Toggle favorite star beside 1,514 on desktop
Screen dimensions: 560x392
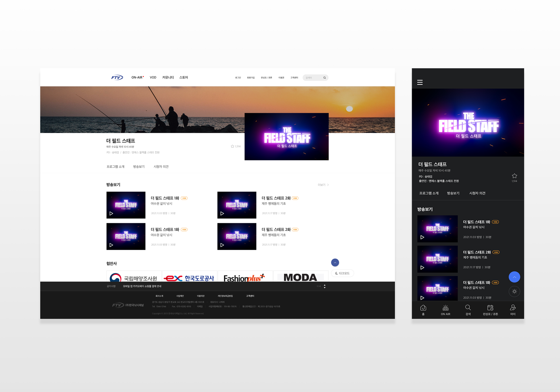pyautogui.click(x=232, y=146)
